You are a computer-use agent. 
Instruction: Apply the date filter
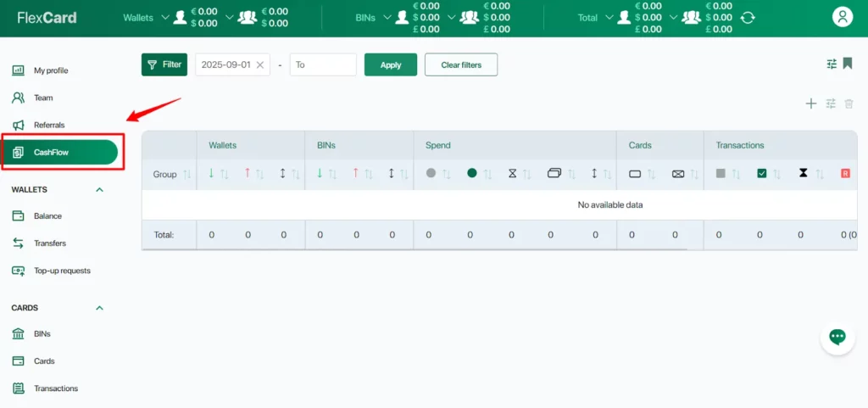point(391,64)
